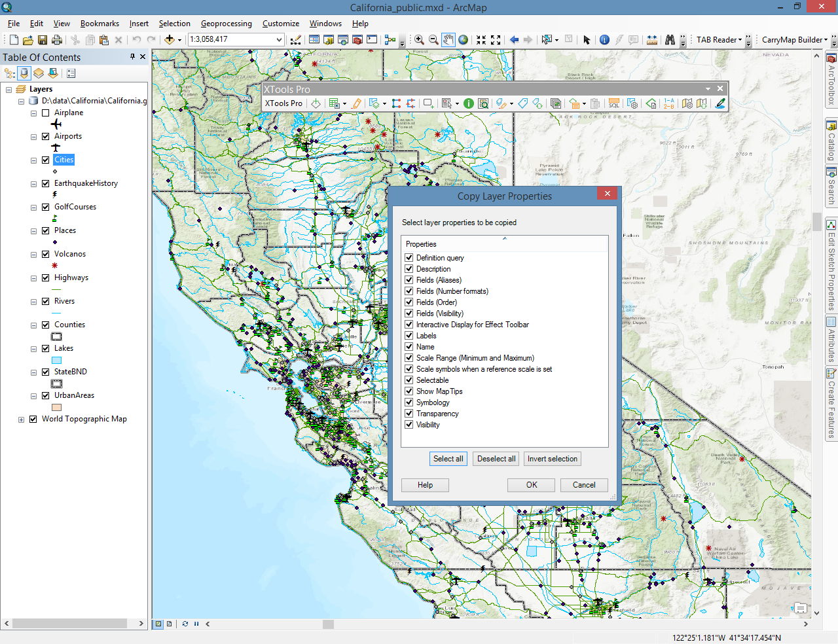
Task: Open the Bookmarks menu
Action: pyautogui.click(x=100, y=24)
